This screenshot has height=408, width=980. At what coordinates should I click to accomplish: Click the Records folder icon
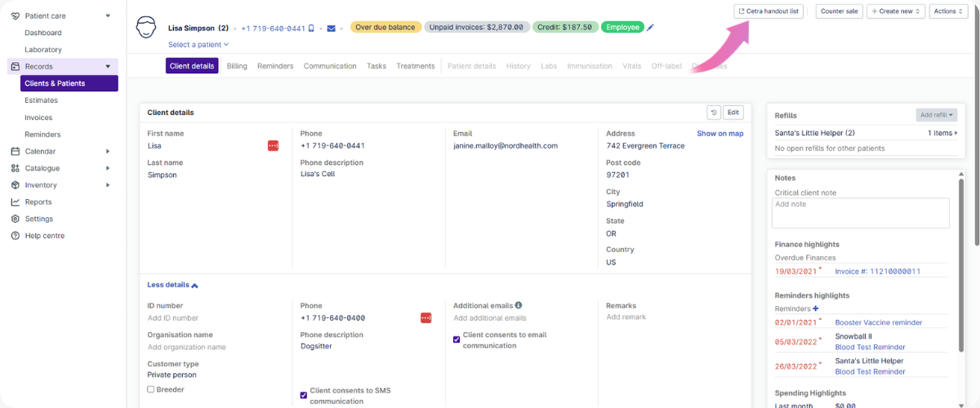click(16, 67)
